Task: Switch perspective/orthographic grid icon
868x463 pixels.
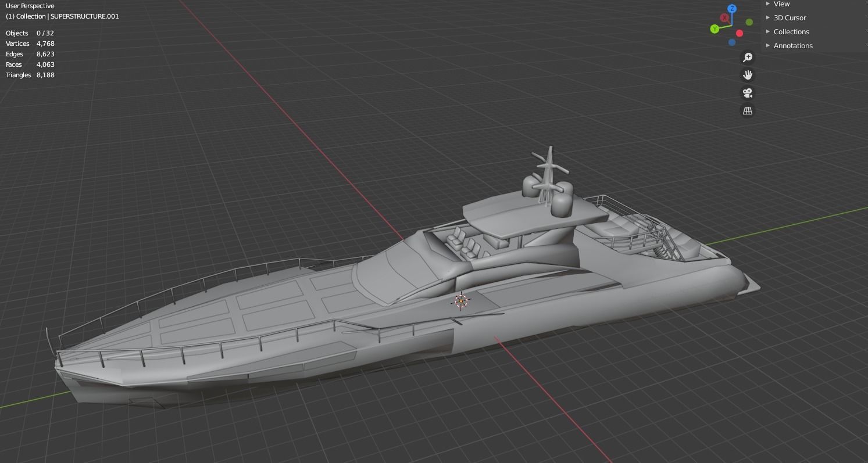Action: [748, 110]
